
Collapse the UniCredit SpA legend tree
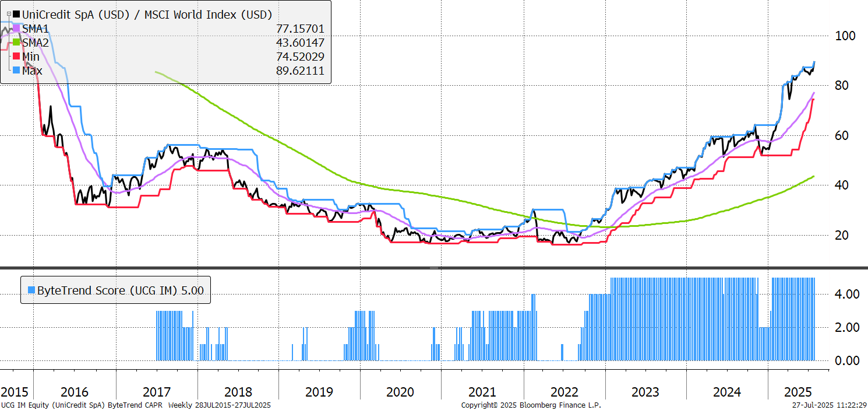tap(8, 15)
